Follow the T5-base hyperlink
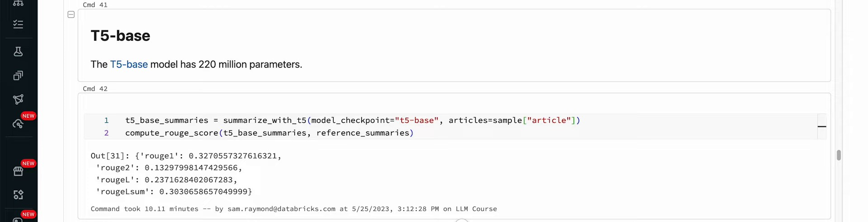The width and height of the screenshot is (868, 222). [x=129, y=64]
